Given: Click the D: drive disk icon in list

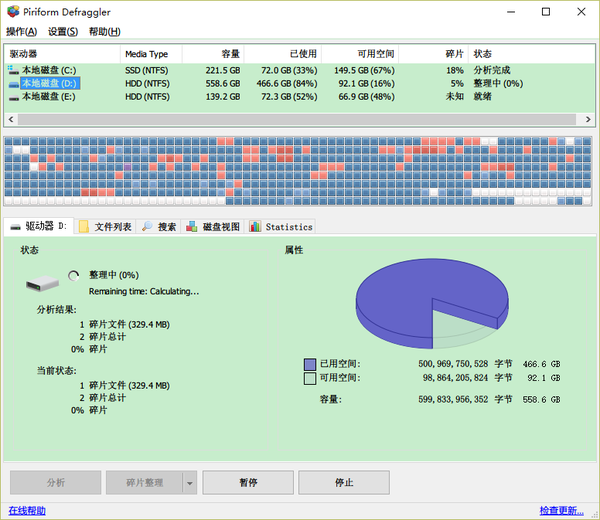Looking at the screenshot, I should click(14, 84).
